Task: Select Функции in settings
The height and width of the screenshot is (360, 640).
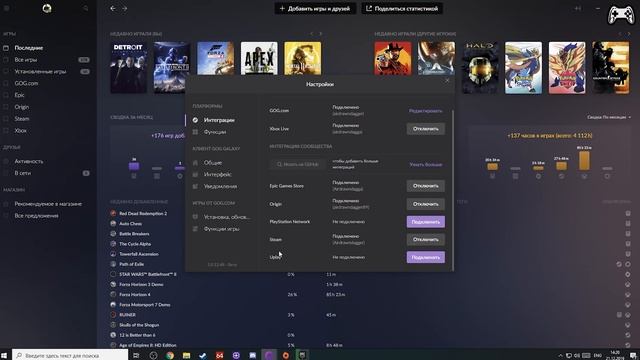Action: pyautogui.click(x=215, y=132)
